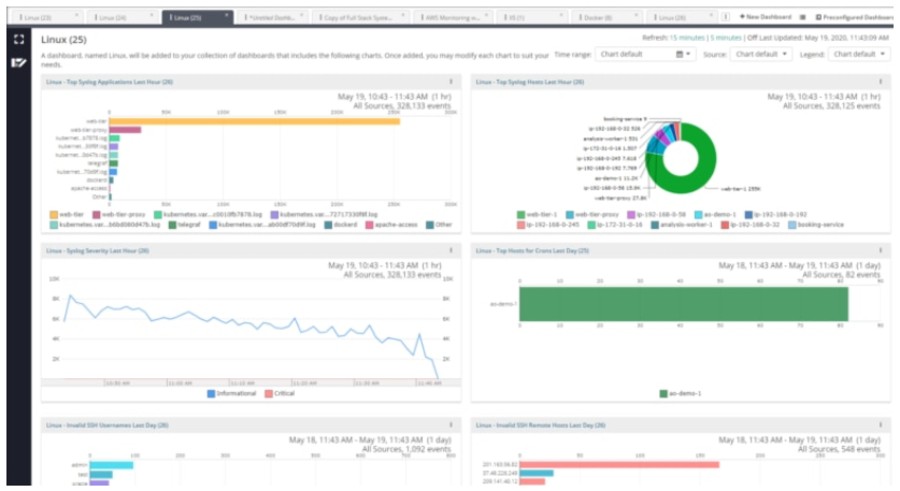Open menu of Top Syslog Applications chart
Image resolution: width=900 pixels, height=491 pixels.
point(451,82)
